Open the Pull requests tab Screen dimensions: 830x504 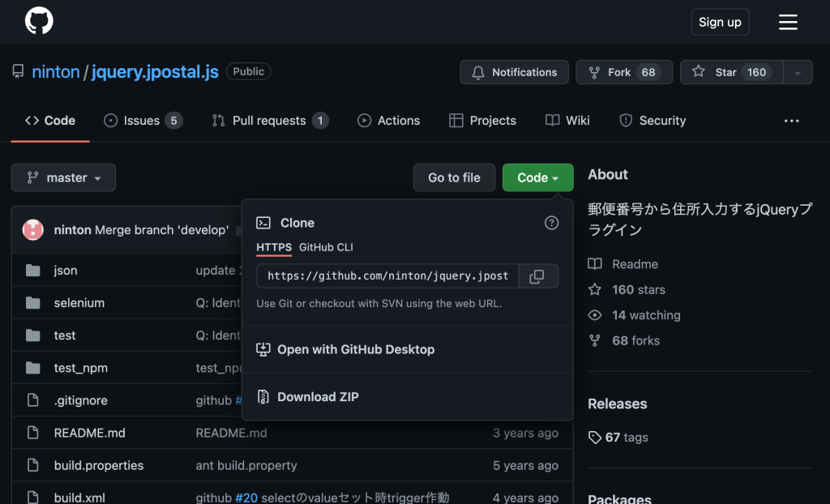270,121
